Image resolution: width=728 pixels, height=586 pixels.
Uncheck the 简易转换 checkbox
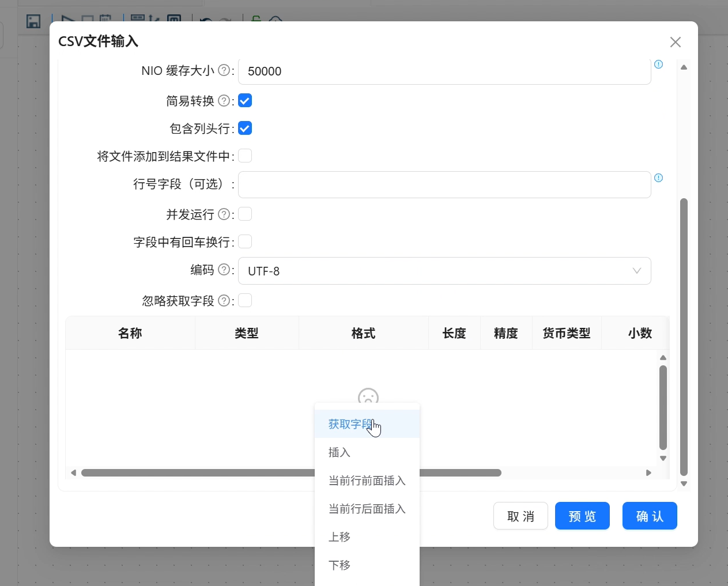pyautogui.click(x=245, y=101)
